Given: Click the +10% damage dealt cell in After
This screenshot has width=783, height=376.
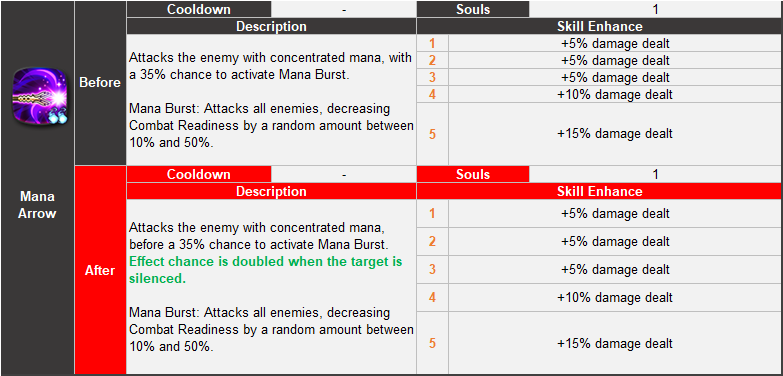Looking at the screenshot, I should tap(615, 298).
